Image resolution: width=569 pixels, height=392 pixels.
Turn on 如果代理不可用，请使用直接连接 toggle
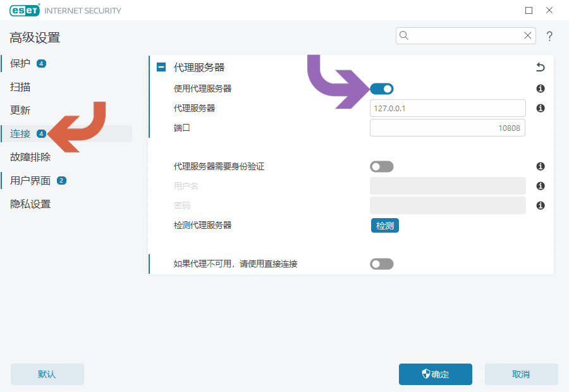[382, 264]
